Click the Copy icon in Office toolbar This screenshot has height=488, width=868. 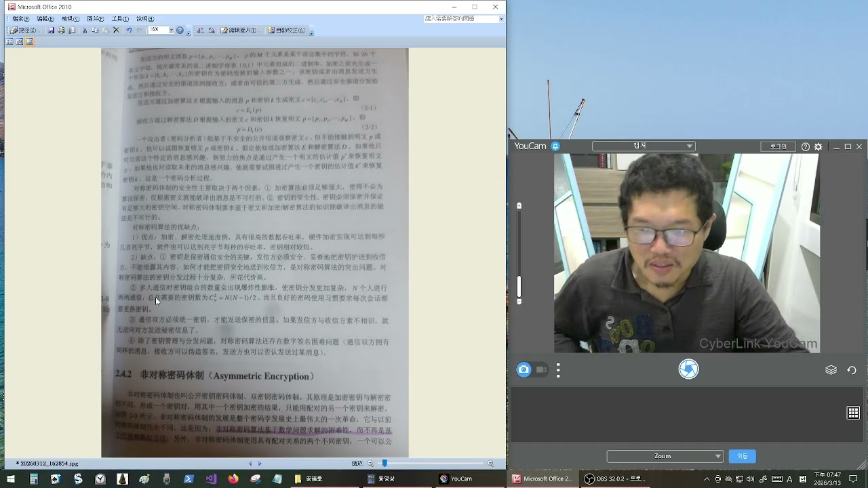pos(95,30)
